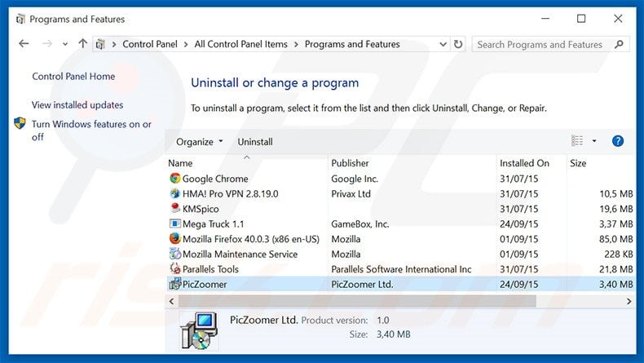Click the scroll left arrow
The image size is (644, 363).
pos(172,301)
